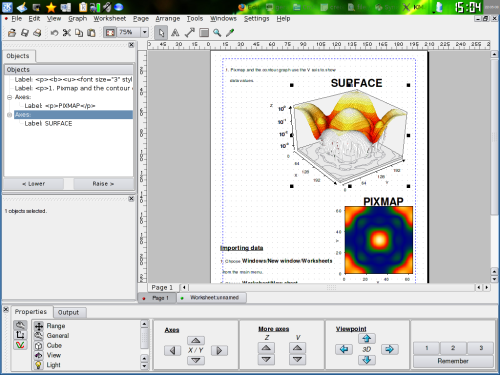The height and width of the screenshot is (375, 500).
Task: Select the color picker pen tool
Action: pyautogui.click(x=230, y=33)
